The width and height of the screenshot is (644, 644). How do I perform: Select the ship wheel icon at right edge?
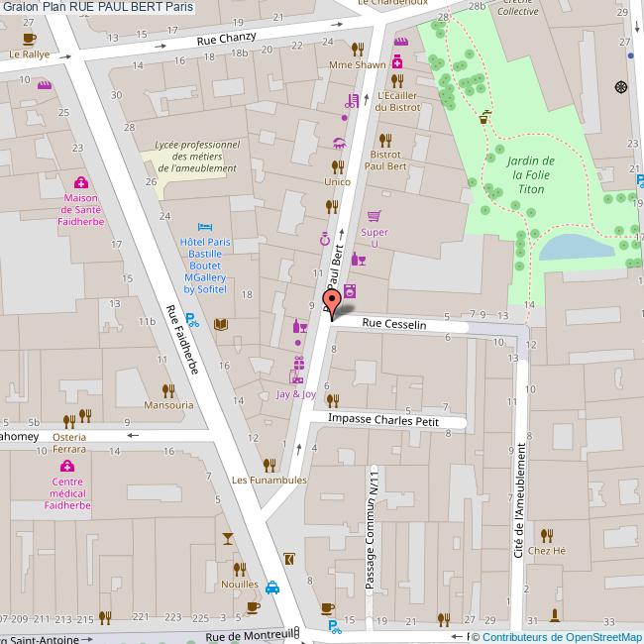pos(621,87)
